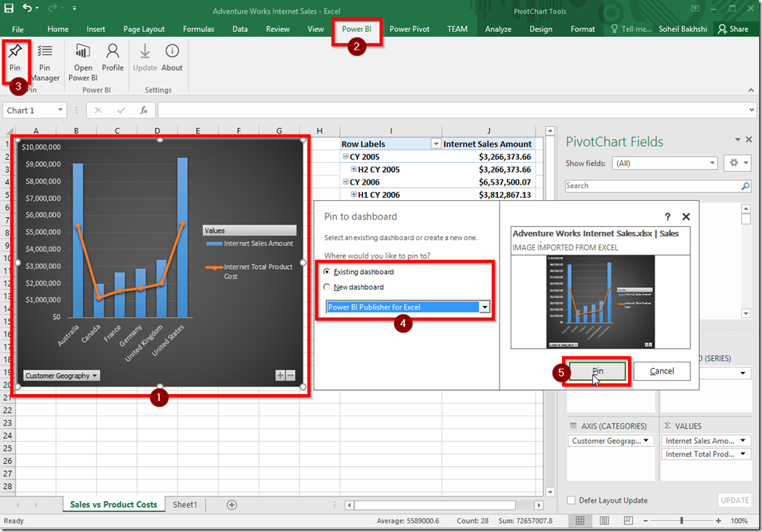The width and height of the screenshot is (762, 532).
Task: Open the Power BI Publisher for Excel dropdown
Action: point(485,307)
